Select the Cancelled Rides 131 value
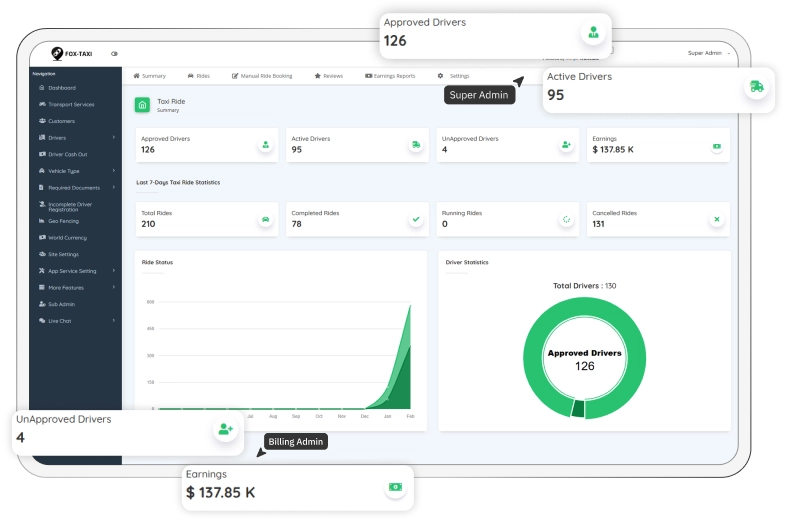787x524 pixels. pos(598,224)
